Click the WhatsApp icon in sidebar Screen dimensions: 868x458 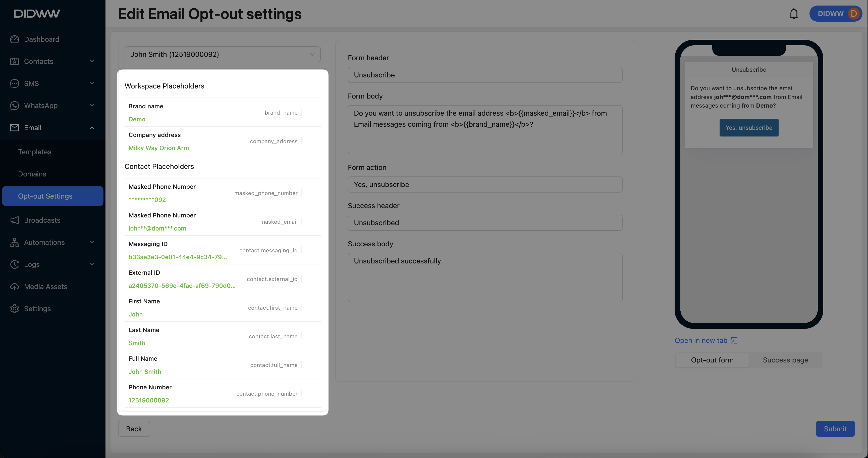15,106
